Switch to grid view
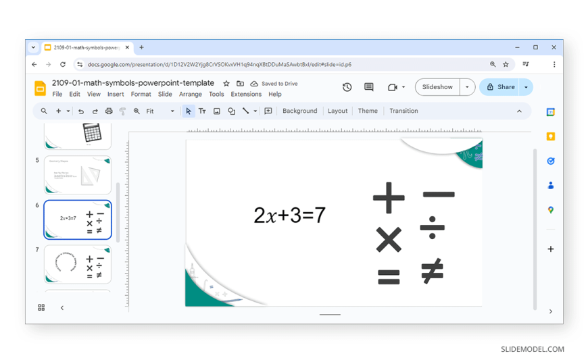Image resolution: width=588 pixels, height=364 pixels. tap(41, 307)
